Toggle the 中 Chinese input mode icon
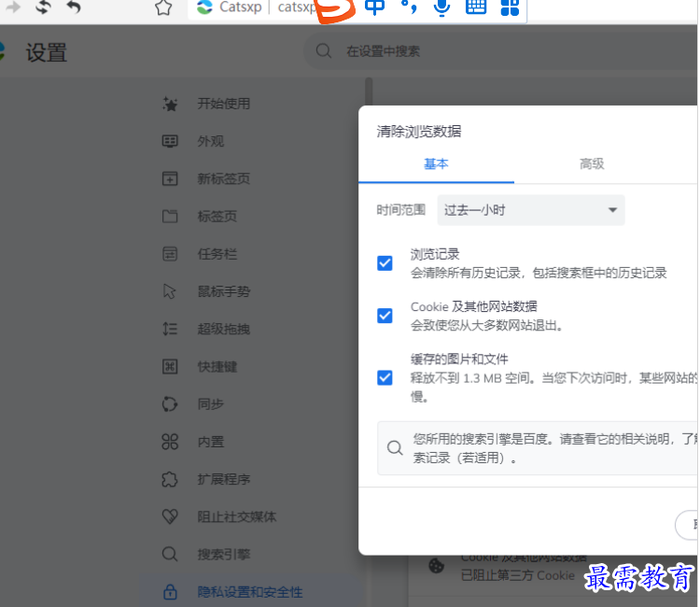The image size is (700, 607). click(x=374, y=7)
